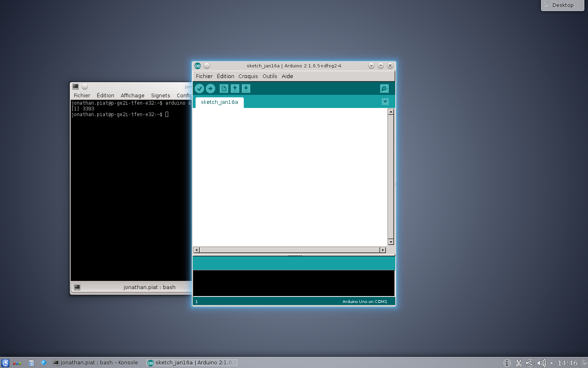The width and height of the screenshot is (588, 368).
Task: Open the Klipper clipboard scissors icon
Action: [x=519, y=363]
